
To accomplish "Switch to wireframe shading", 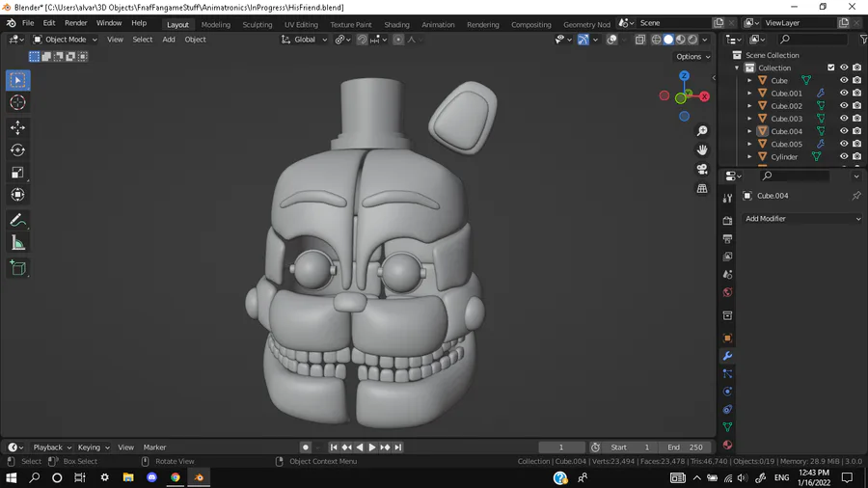I will 656,40.
